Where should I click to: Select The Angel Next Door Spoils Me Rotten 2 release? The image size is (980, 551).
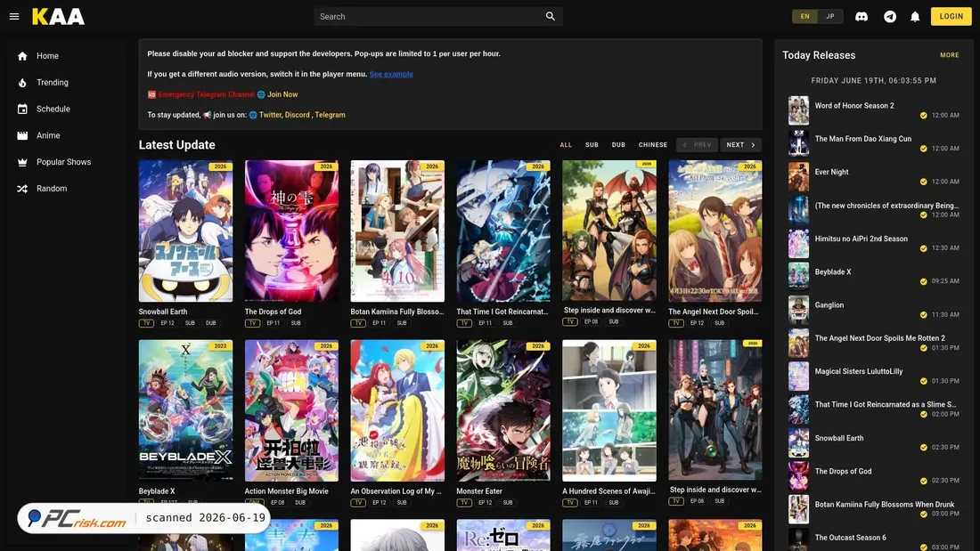click(874, 343)
